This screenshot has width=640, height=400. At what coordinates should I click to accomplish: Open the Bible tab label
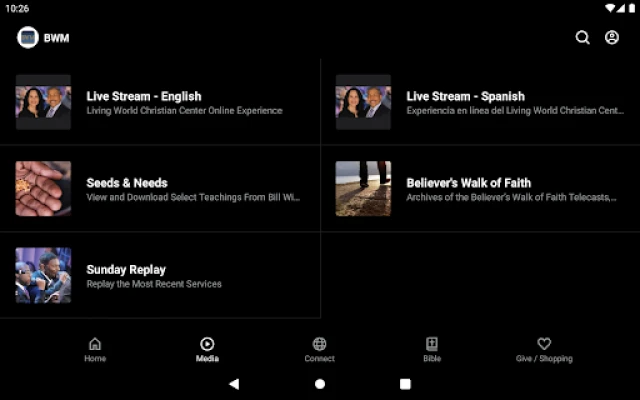[x=432, y=359]
